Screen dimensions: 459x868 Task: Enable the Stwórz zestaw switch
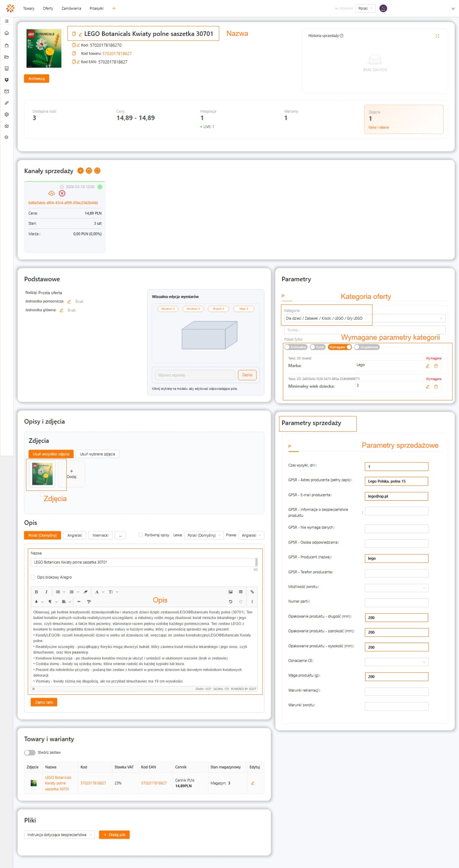click(30, 752)
